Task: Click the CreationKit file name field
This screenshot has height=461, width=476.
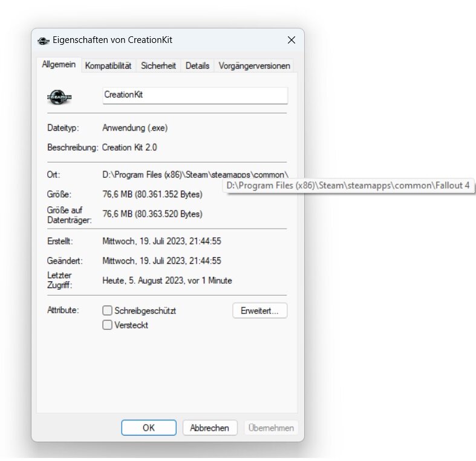Action: [x=195, y=96]
